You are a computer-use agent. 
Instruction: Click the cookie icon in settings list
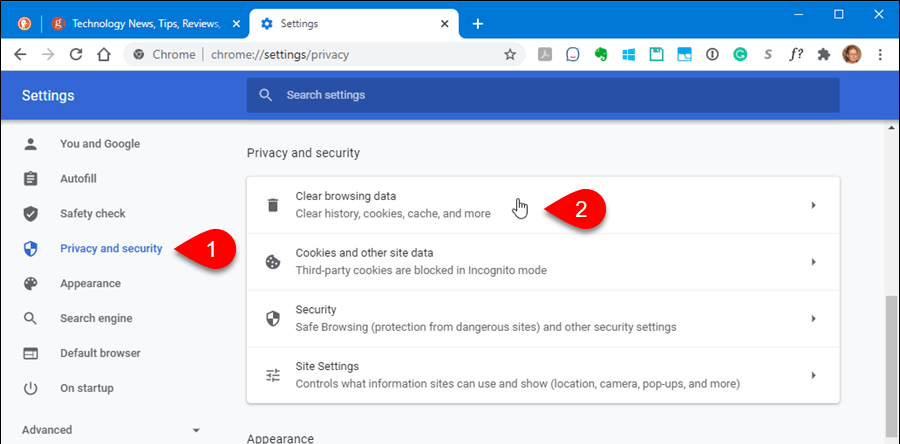(273, 262)
